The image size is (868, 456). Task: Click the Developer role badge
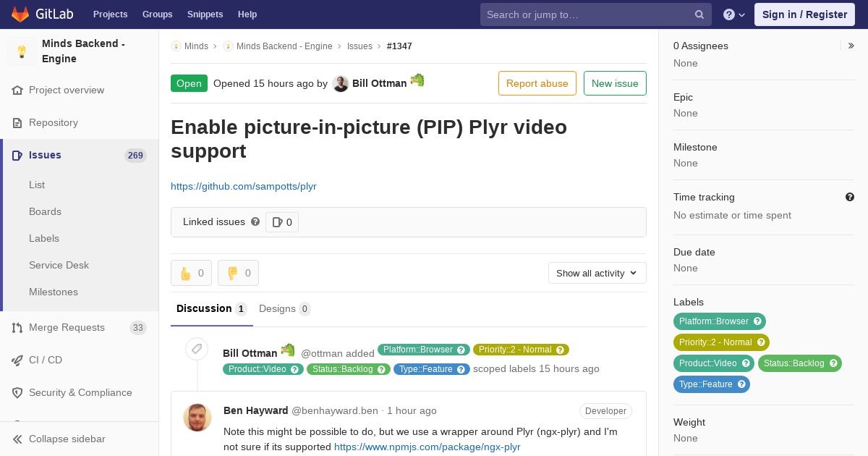coord(605,411)
